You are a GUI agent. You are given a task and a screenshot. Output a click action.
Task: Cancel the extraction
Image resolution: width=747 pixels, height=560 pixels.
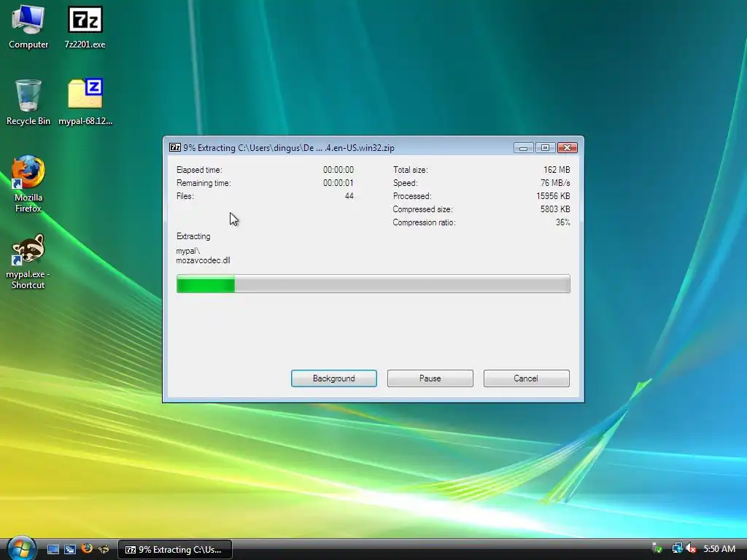pos(527,378)
